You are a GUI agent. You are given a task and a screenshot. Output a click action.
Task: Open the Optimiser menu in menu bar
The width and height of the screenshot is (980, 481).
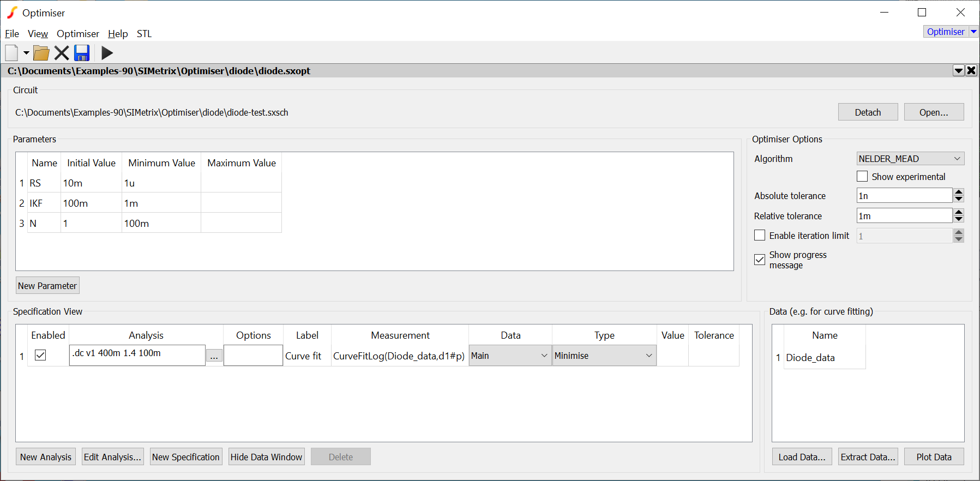(77, 34)
